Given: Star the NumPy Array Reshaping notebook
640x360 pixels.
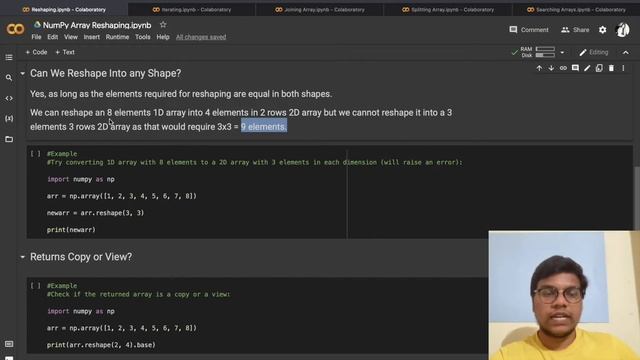Looking at the screenshot, I should coord(163,25).
